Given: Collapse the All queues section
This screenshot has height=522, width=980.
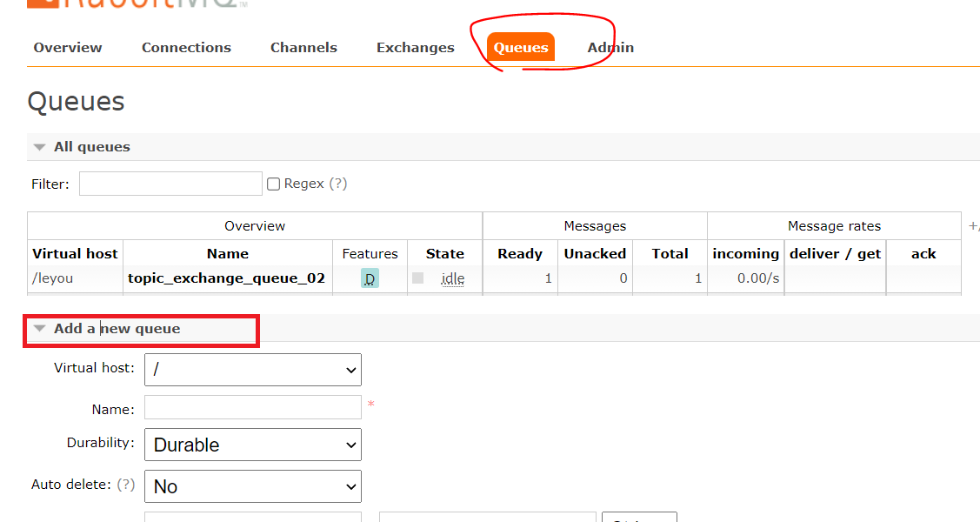Looking at the screenshot, I should (92, 147).
